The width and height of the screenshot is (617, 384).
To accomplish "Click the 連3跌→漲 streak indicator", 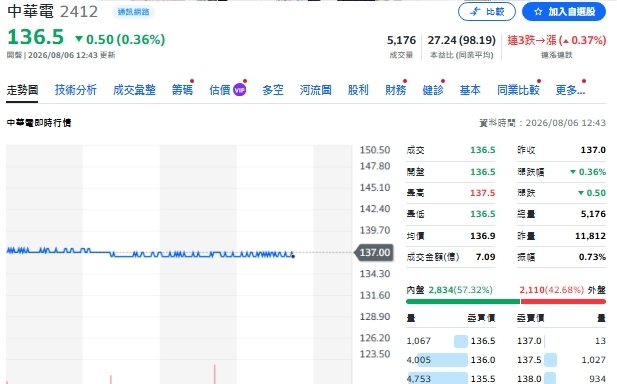I will coord(557,40).
